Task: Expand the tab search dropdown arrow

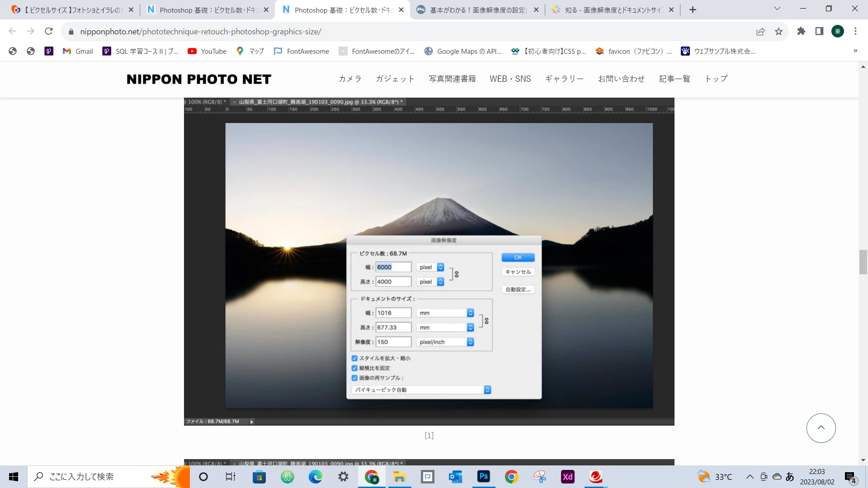Action: (x=777, y=9)
